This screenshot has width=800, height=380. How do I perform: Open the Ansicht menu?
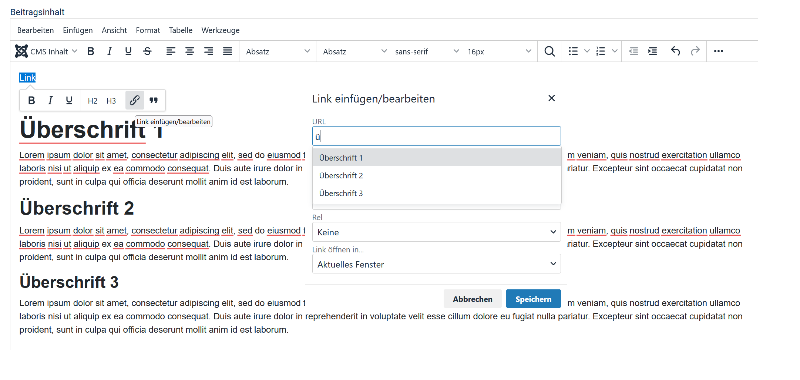114,31
